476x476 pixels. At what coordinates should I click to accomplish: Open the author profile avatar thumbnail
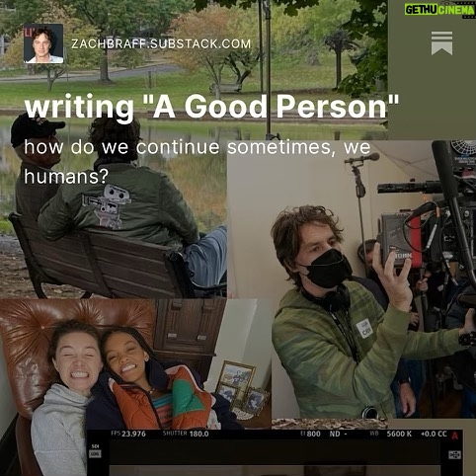coord(43,43)
